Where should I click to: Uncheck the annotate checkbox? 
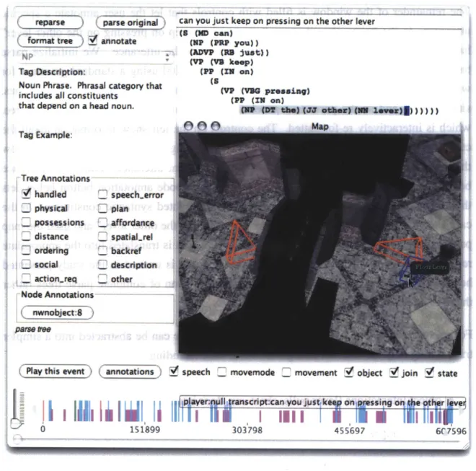tap(93, 40)
